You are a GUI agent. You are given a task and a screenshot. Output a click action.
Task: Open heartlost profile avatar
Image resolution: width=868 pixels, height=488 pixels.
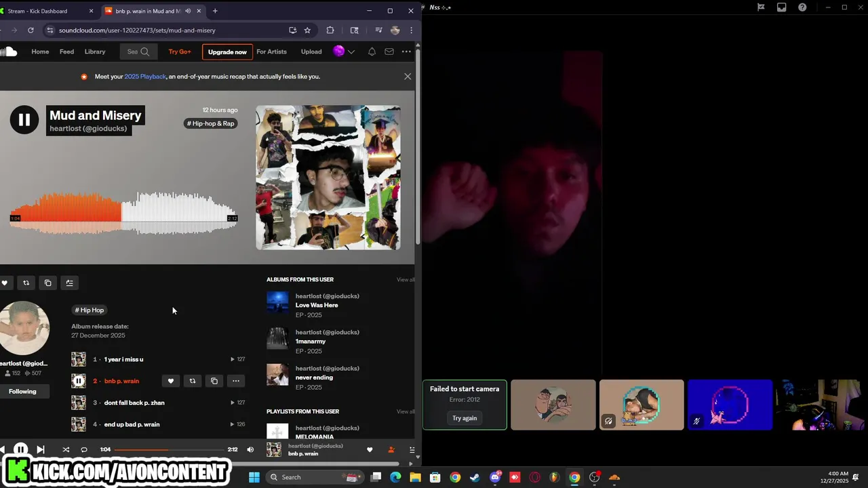tap(24, 328)
